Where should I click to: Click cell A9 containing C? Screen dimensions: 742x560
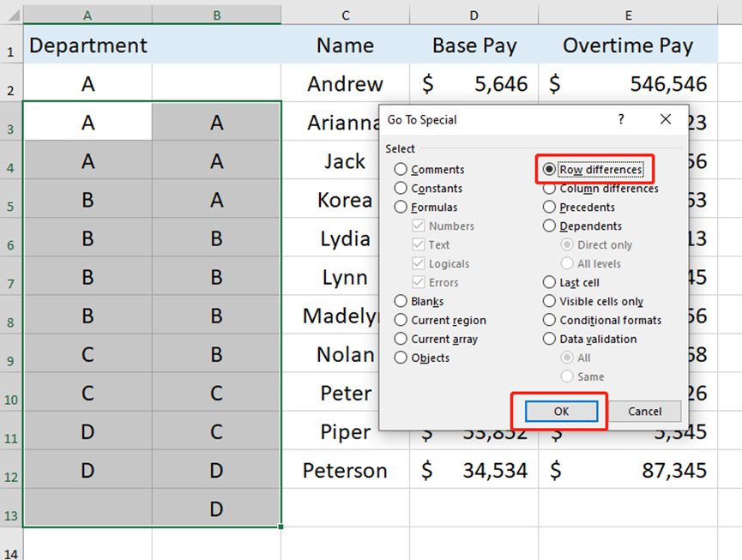[x=87, y=353]
